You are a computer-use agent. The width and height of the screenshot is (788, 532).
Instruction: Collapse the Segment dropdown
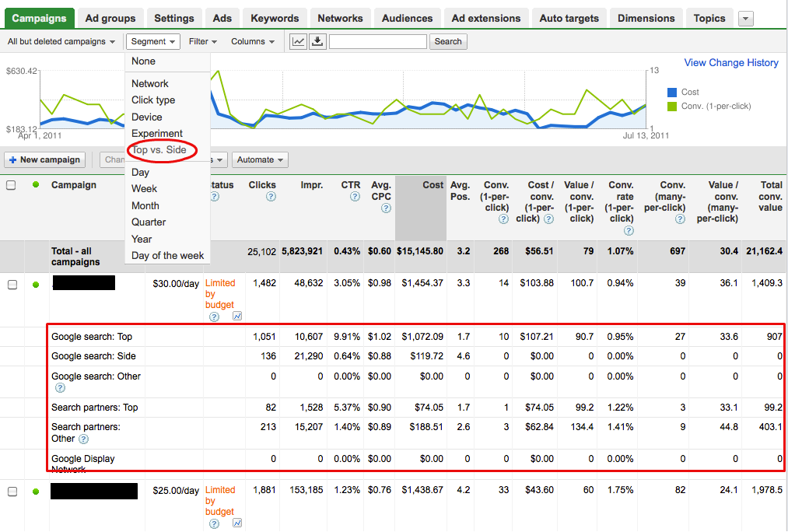[x=152, y=42]
